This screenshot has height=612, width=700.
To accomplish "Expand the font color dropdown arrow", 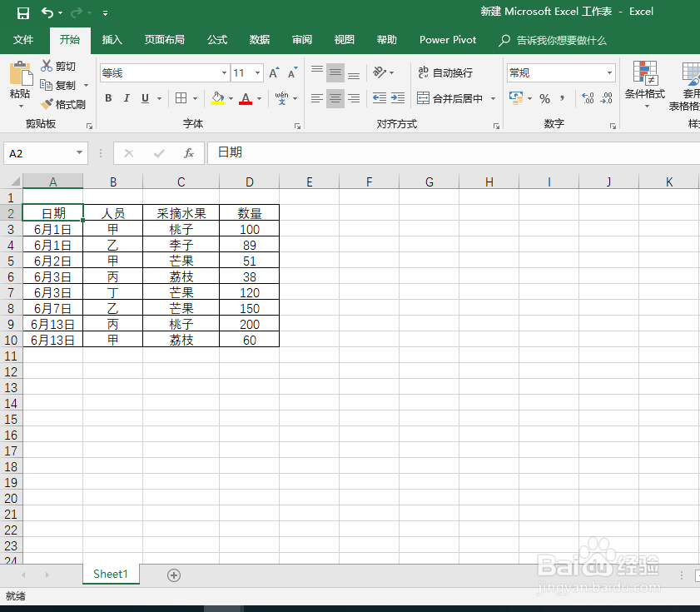I will pyautogui.click(x=259, y=98).
